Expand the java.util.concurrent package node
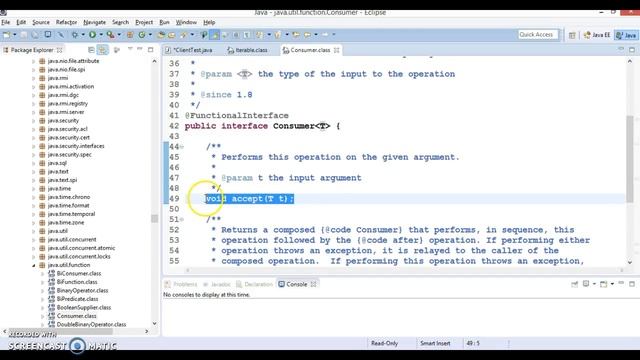This screenshot has height=360, width=640. point(33,240)
